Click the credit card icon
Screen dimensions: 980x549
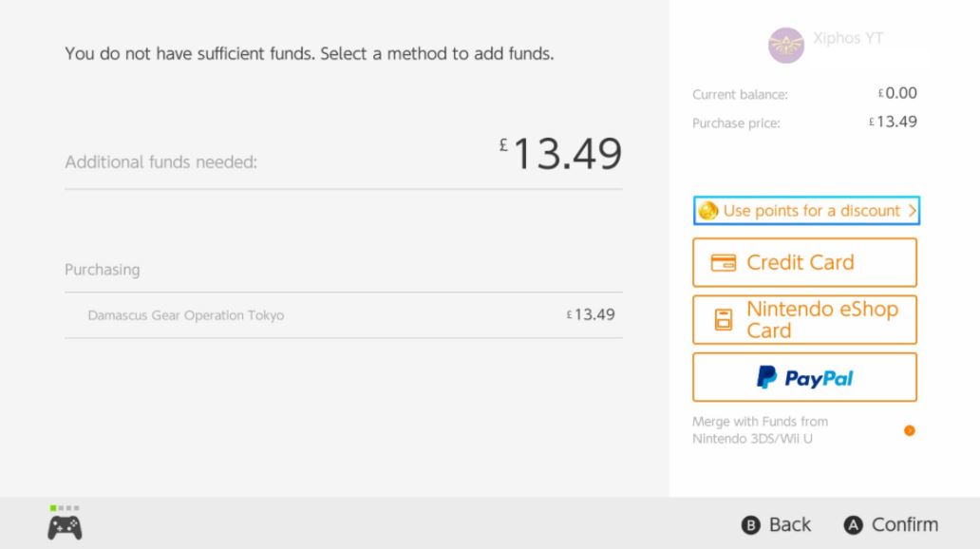[x=724, y=263]
